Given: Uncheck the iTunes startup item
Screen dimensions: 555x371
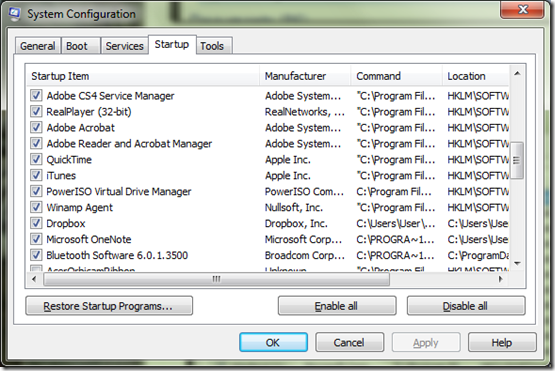Looking at the screenshot, I should pyautogui.click(x=36, y=175).
